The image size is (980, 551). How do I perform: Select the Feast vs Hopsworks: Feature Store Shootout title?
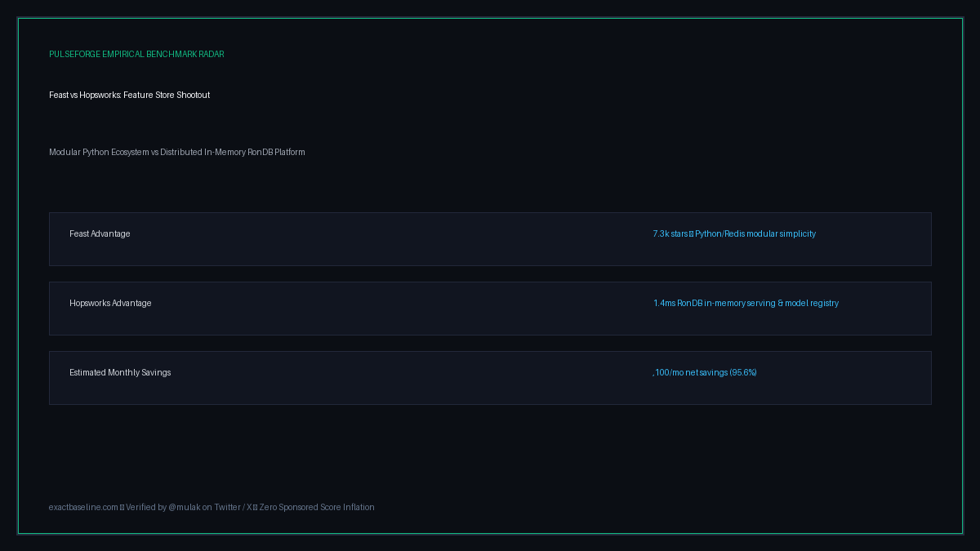tap(130, 95)
